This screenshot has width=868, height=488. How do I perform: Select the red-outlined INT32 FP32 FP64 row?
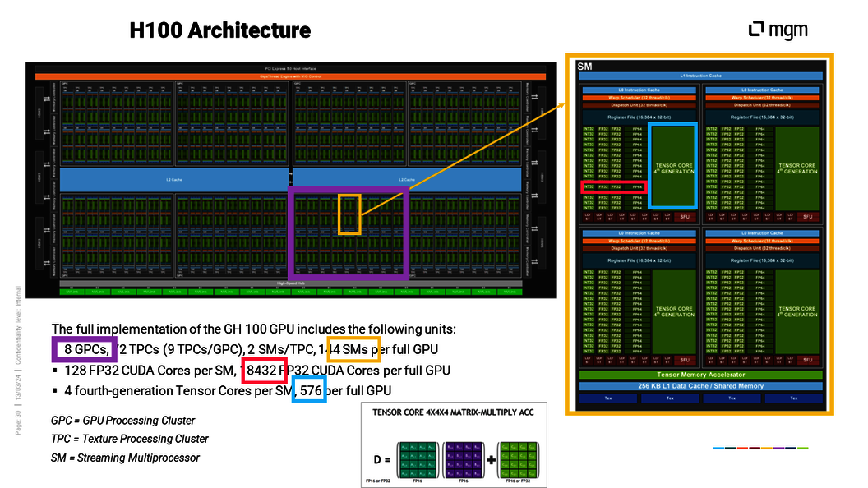[613, 187]
